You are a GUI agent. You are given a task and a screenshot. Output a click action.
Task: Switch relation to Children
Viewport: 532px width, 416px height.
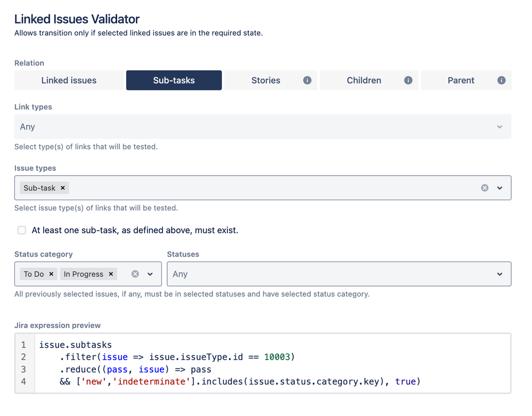tap(364, 80)
